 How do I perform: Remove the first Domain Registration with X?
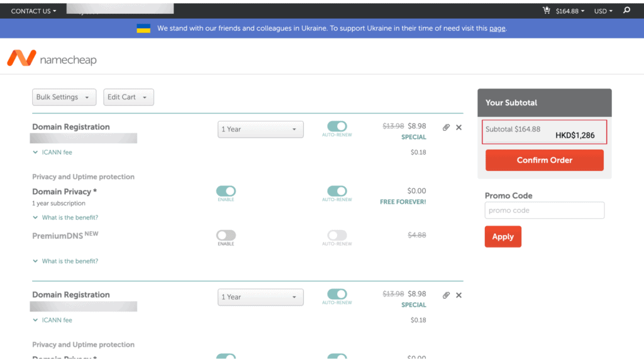pos(458,127)
